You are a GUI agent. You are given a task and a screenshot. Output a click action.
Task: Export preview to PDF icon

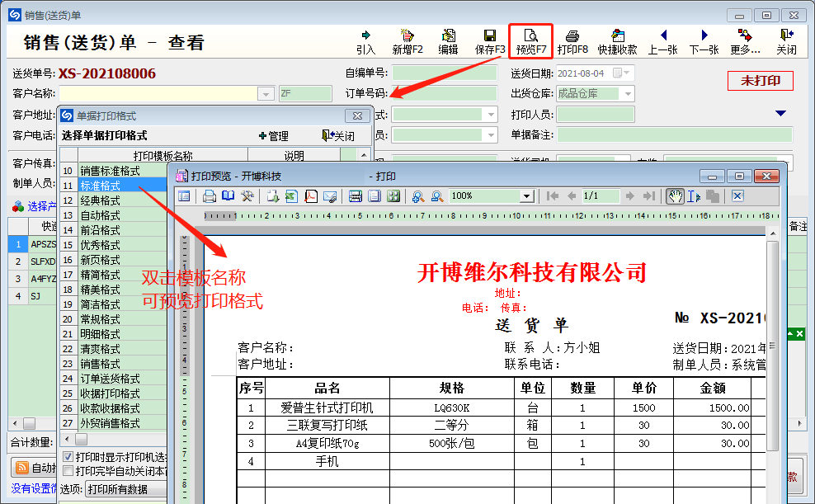coord(310,195)
